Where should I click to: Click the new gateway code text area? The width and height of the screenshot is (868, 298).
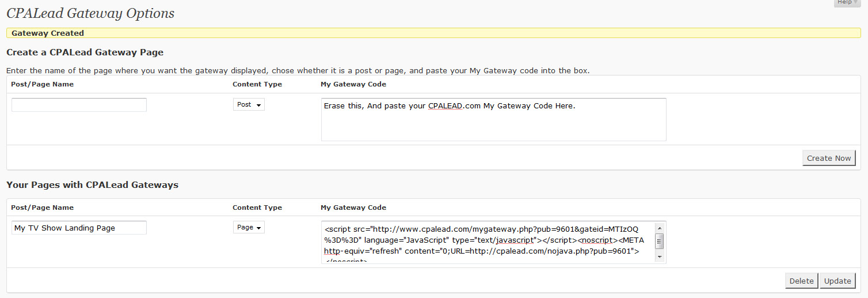click(493, 119)
